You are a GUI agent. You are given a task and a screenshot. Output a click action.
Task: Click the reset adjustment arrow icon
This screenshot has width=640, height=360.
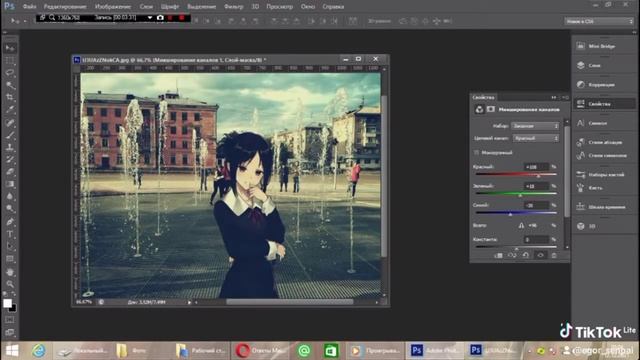526,256
